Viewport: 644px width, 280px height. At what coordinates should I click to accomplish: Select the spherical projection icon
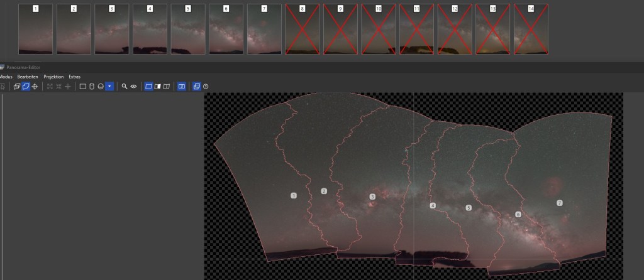pos(100,86)
